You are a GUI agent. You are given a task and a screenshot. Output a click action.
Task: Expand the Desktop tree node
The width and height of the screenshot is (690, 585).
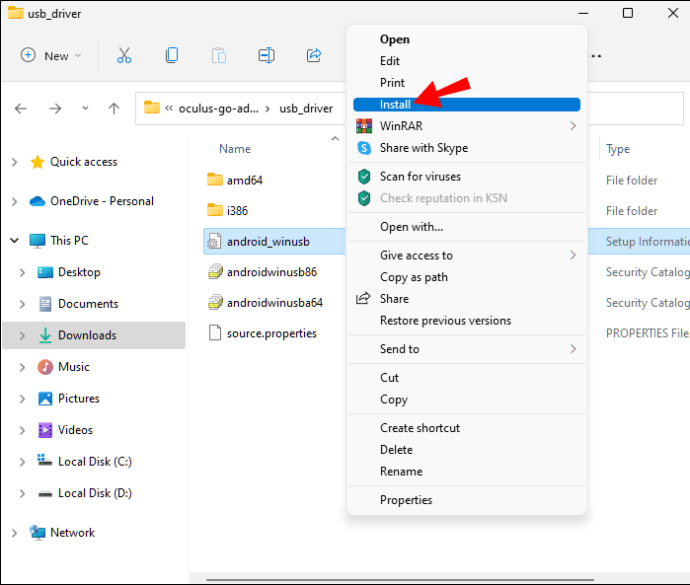pos(22,272)
